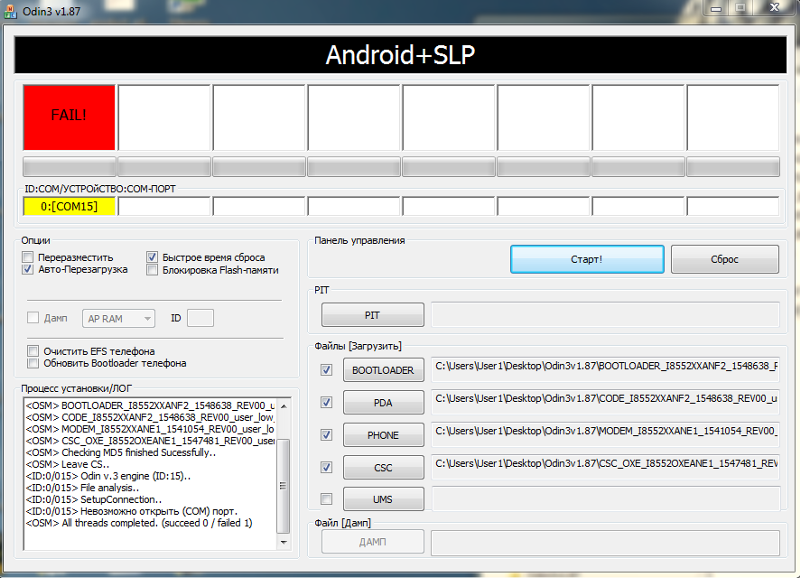
Task: Browse for a BOOTLOADER file
Action: point(383,370)
